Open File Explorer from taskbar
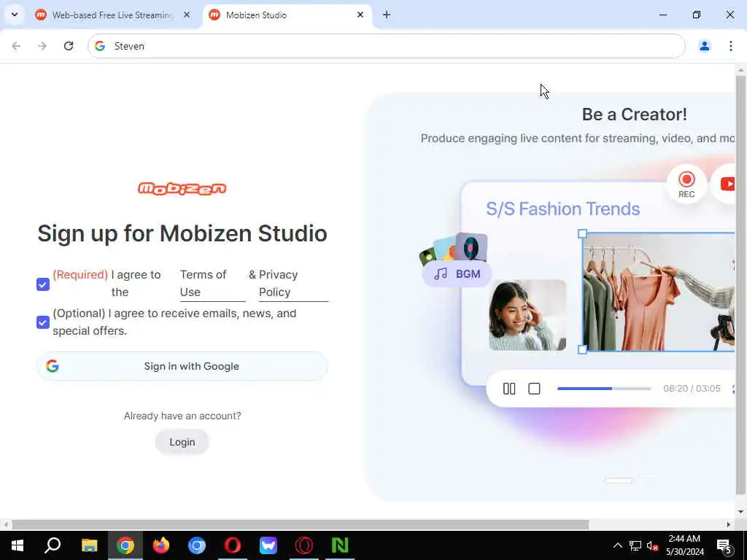 [89, 545]
